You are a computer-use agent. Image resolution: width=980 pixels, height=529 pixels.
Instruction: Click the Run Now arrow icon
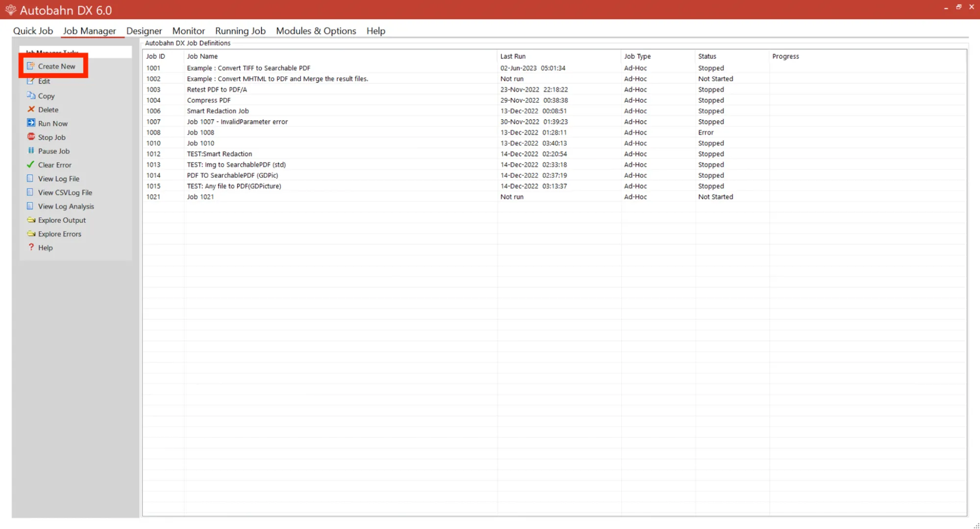31,123
